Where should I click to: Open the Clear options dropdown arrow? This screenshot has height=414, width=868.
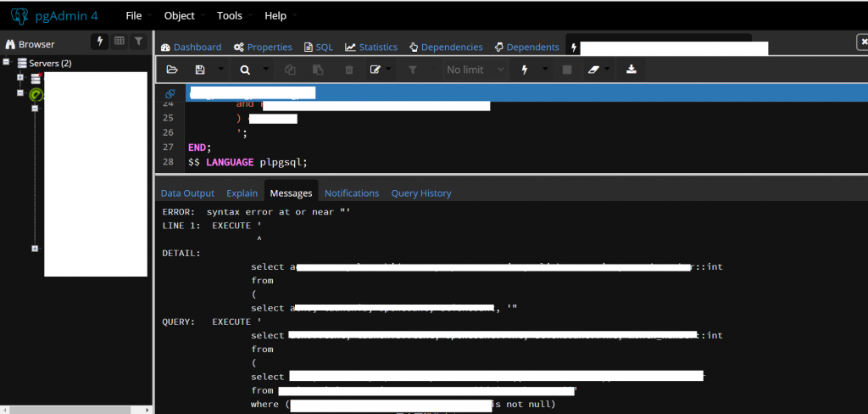pyautogui.click(x=609, y=70)
